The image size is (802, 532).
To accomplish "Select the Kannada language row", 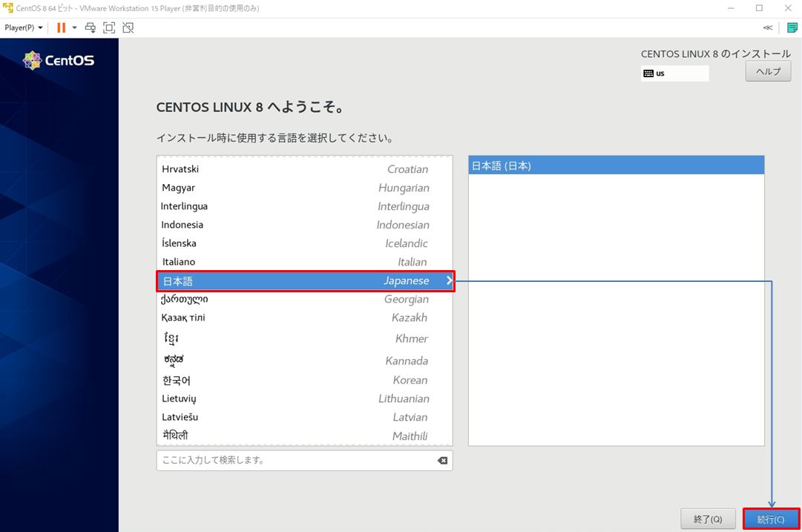I will click(304, 360).
